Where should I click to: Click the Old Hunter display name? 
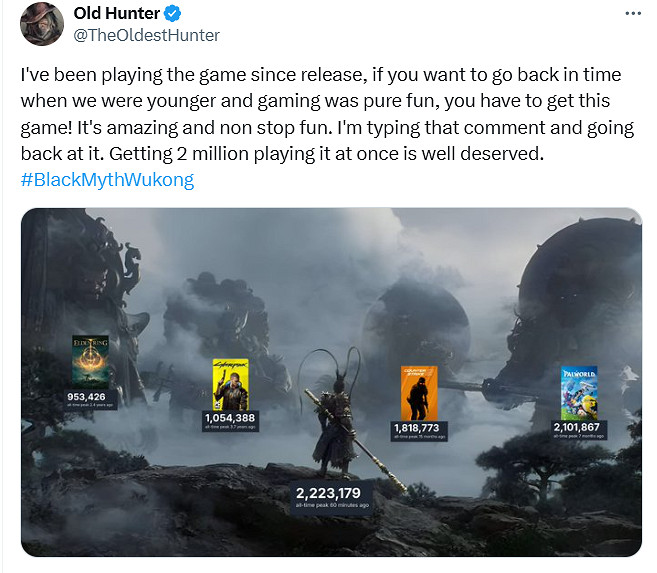(x=116, y=14)
